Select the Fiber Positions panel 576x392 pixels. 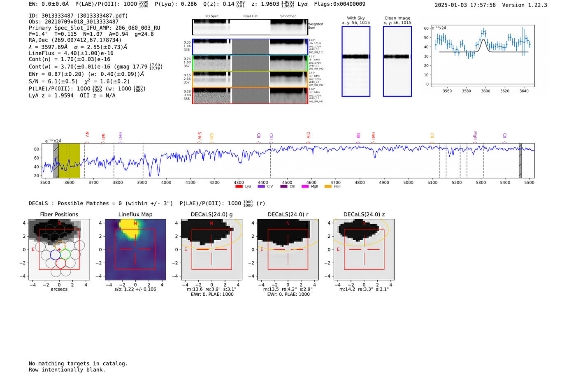59,249
